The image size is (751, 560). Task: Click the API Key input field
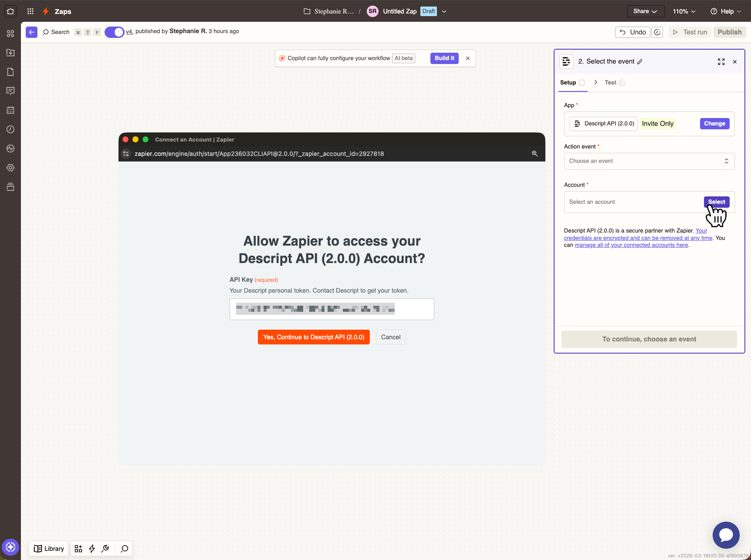coord(332,309)
